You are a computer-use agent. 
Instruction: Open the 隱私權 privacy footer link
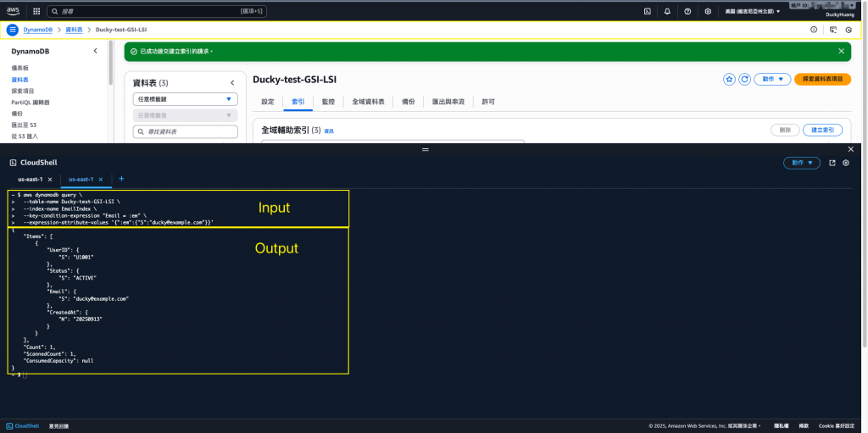[x=781, y=426]
